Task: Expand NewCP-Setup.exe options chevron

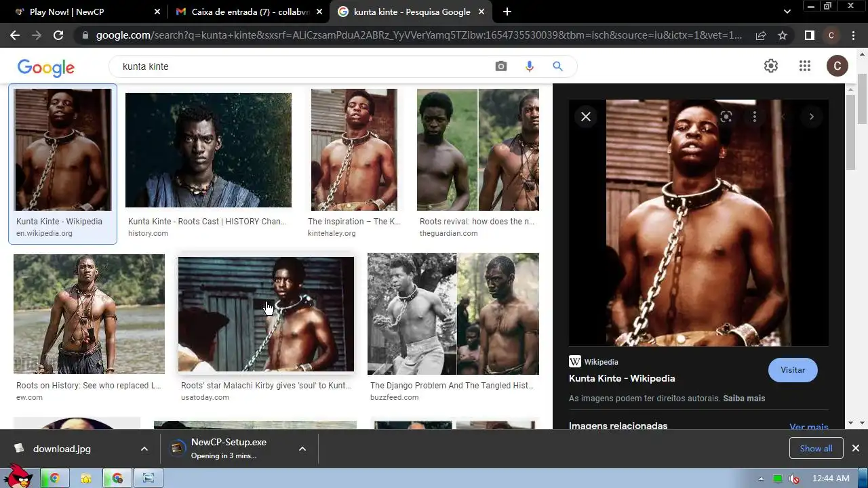Action: click(302, 449)
